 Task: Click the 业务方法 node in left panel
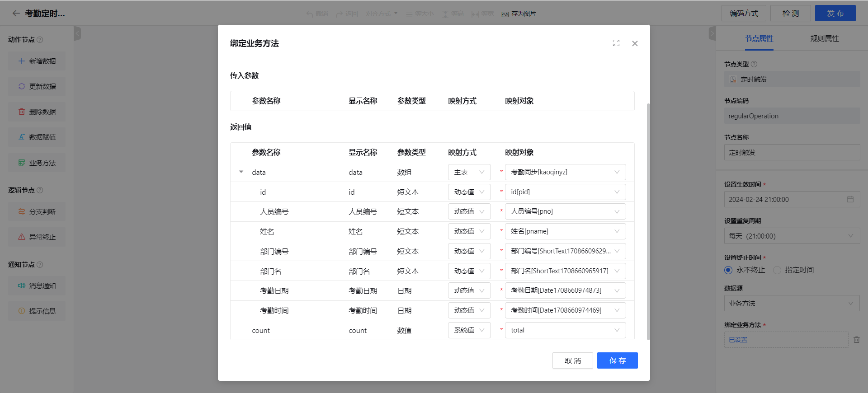pos(37,163)
